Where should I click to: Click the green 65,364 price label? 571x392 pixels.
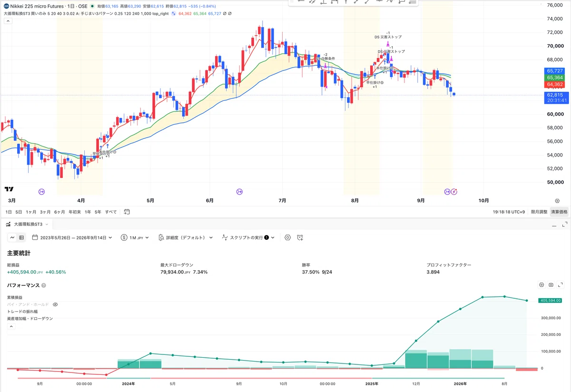tap(555, 78)
